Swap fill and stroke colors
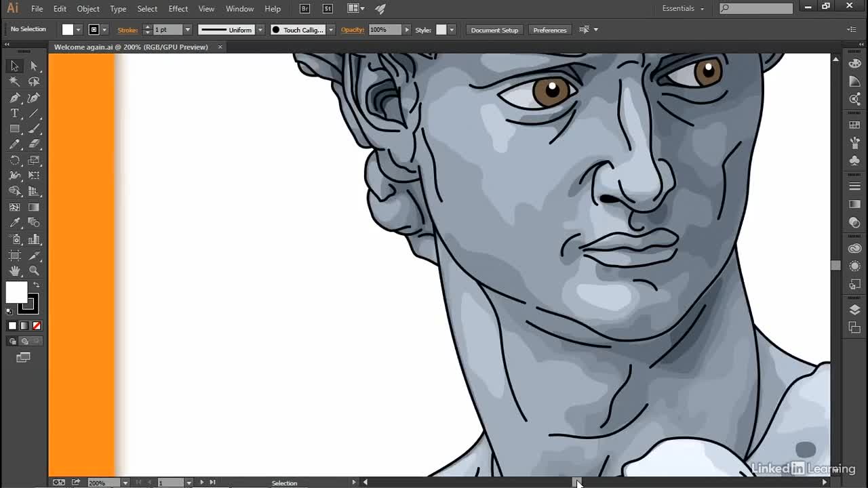The width and height of the screenshot is (868, 488). tap(37, 285)
